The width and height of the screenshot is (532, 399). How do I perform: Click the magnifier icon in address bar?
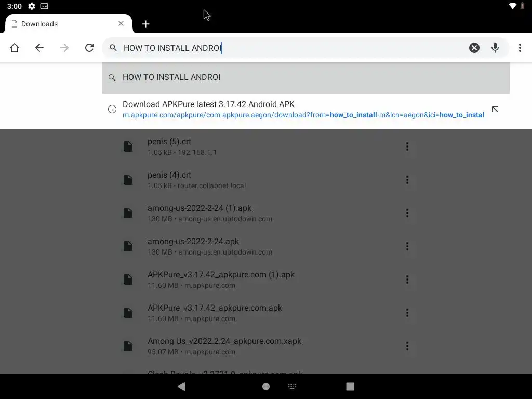coord(113,48)
